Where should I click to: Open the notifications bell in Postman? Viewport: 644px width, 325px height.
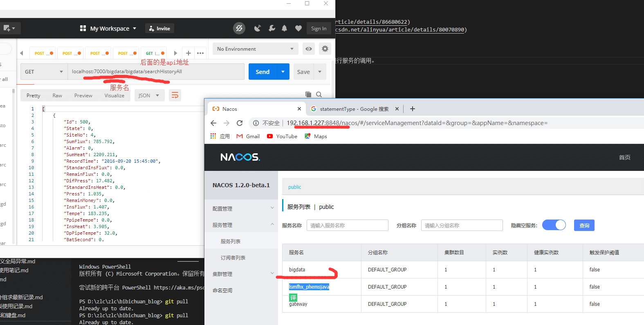pyautogui.click(x=285, y=28)
